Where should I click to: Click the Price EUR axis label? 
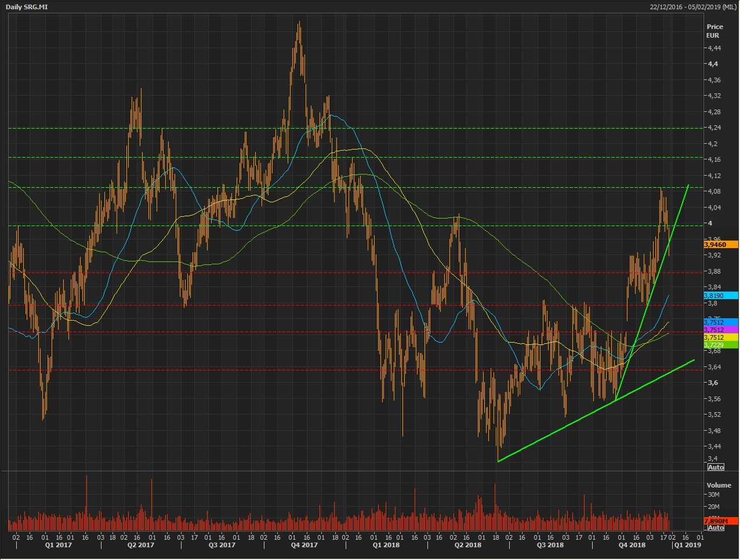point(714,31)
